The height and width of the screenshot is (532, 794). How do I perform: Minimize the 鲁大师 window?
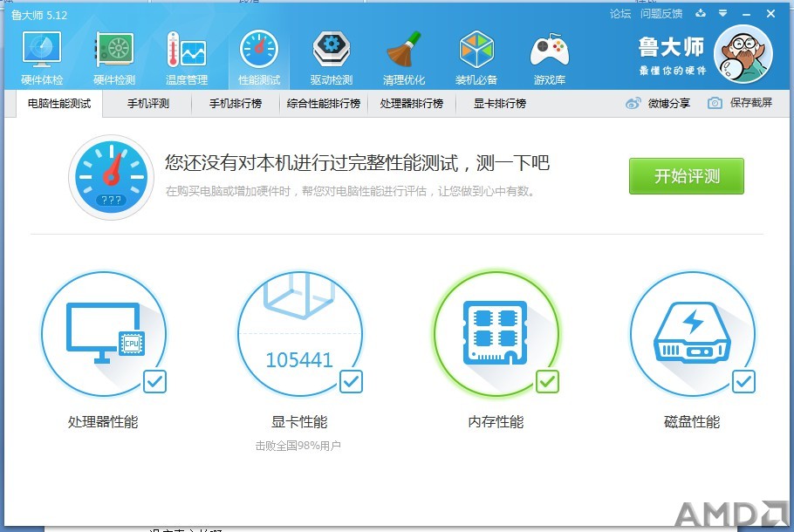pyautogui.click(x=746, y=14)
